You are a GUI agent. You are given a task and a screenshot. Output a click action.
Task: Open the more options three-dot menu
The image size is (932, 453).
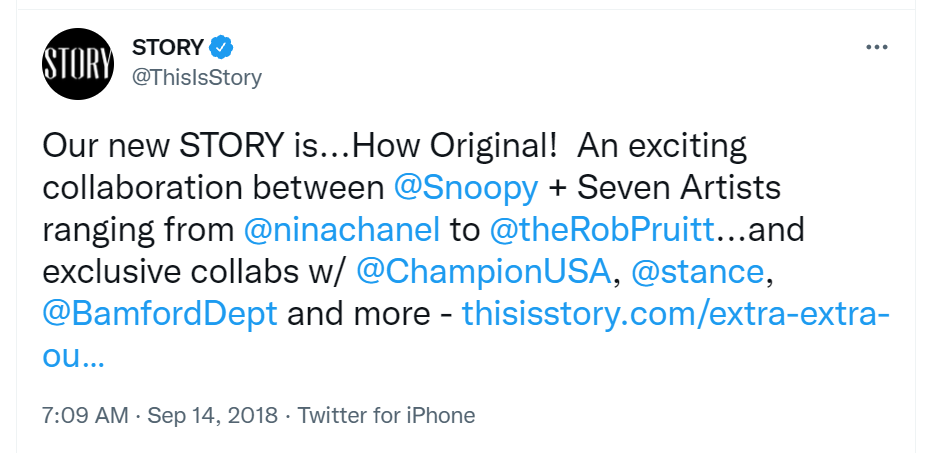click(x=877, y=48)
